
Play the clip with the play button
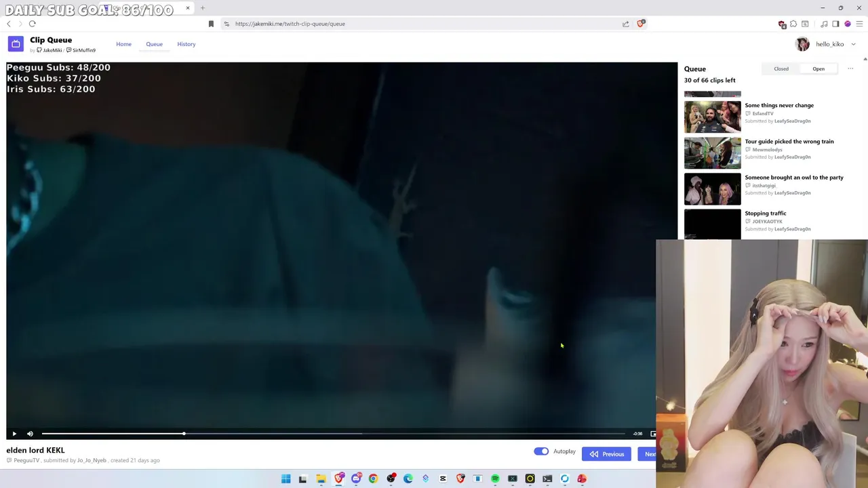point(14,434)
